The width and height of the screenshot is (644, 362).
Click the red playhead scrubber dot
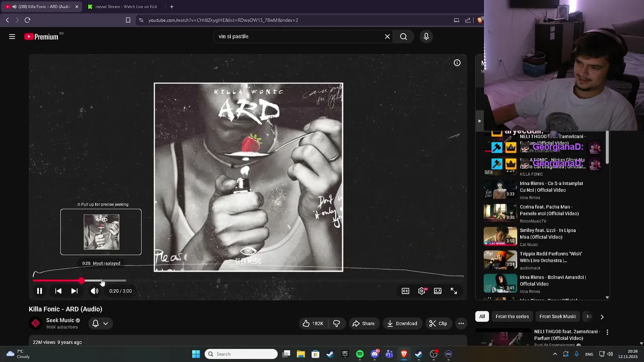(x=82, y=281)
